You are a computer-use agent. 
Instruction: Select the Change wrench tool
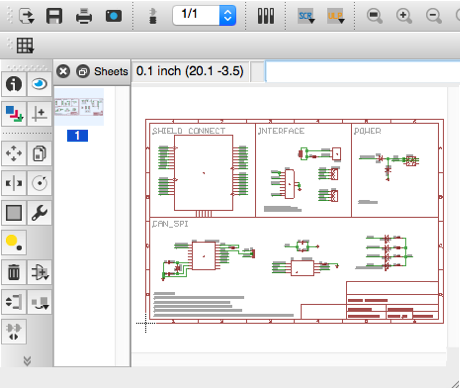coord(40,213)
